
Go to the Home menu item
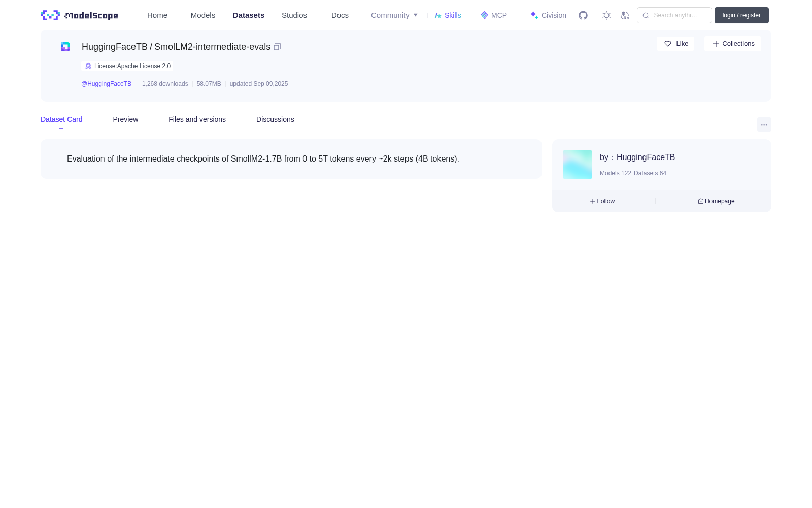pos(157,15)
